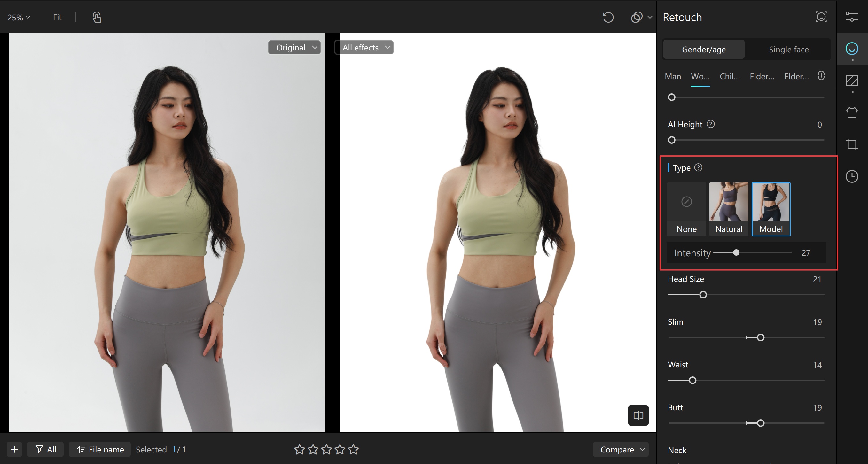Choose the Natural body type thumbnail
Viewport: 868px width, 464px height.
tap(729, 209)
